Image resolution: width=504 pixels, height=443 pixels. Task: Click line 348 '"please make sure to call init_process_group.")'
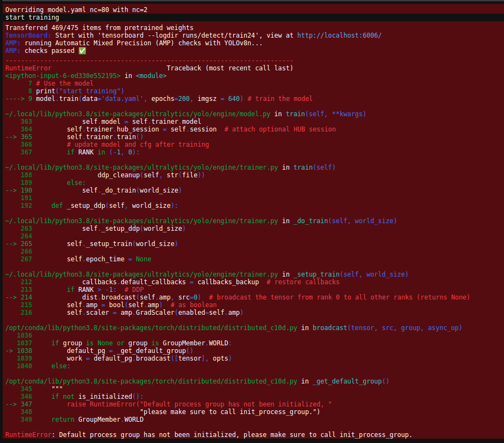point(230,412)
